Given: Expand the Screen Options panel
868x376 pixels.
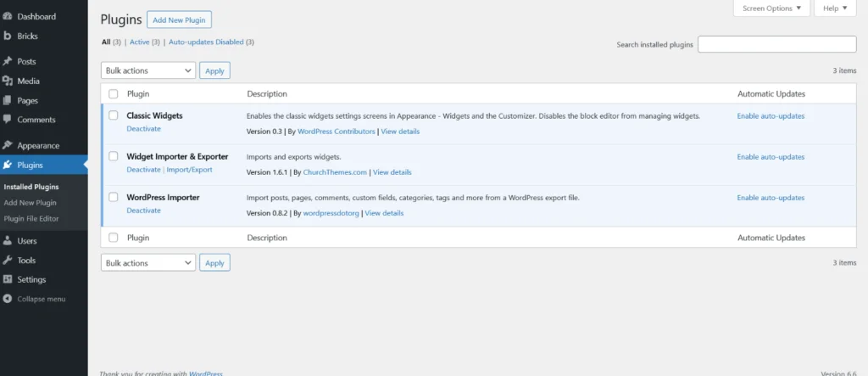Looking at the screenshot, I should point(771,8).
